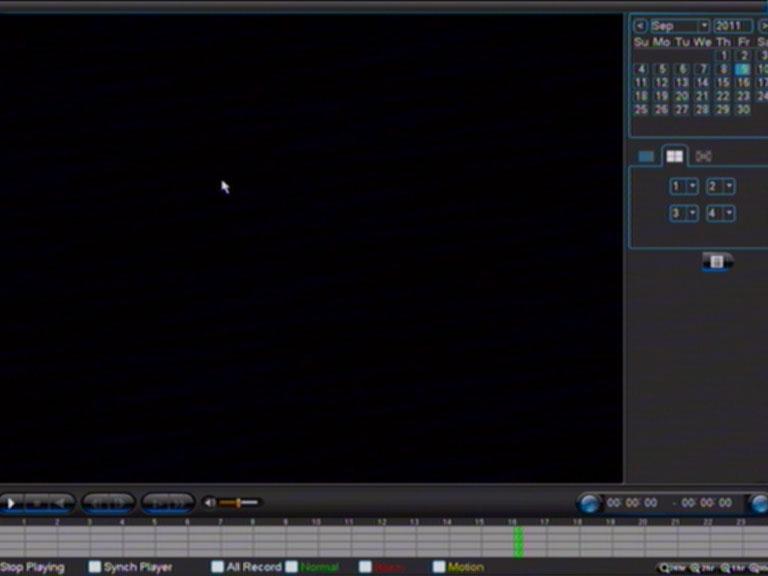Select single-channel view layout icon
This screenshot has width=768, height=576.
coord(646,156)
